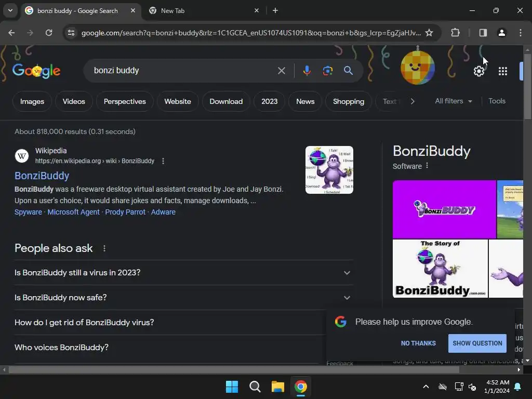Viewport: 532px width, 399px height.
Task: Reload the current page
Action: 49,33
